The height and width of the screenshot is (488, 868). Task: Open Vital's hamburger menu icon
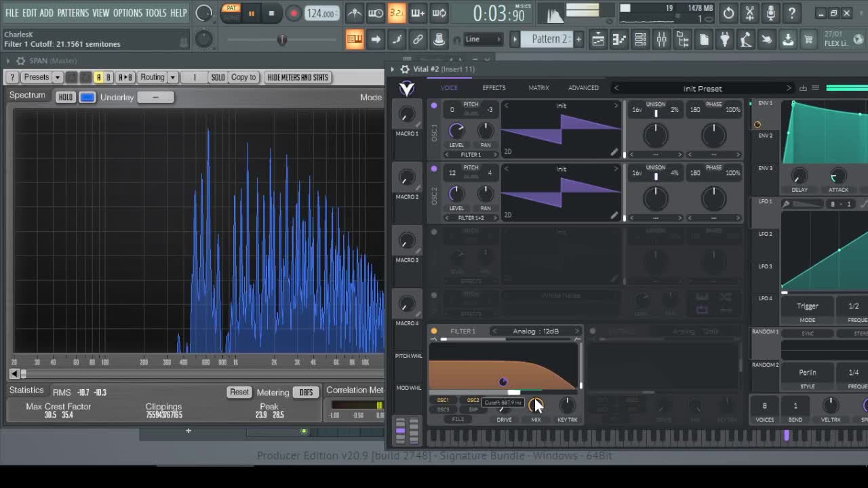coord(816,88)
